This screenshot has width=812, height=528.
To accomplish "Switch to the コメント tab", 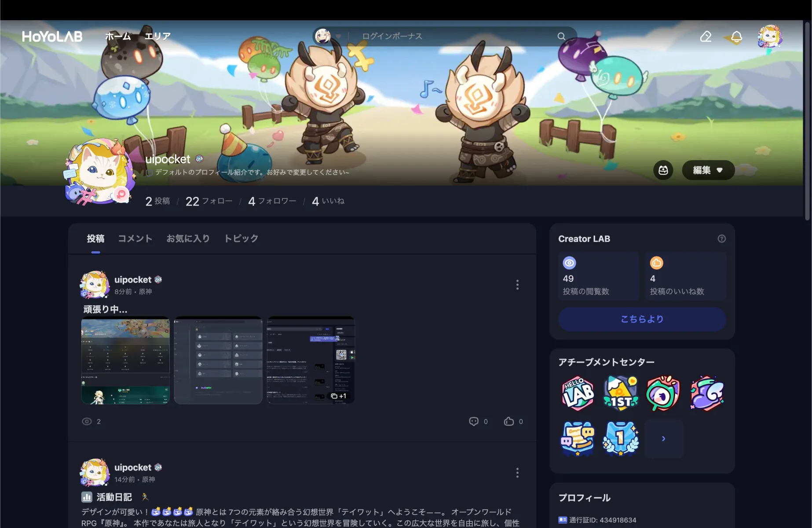I will 135,238.
